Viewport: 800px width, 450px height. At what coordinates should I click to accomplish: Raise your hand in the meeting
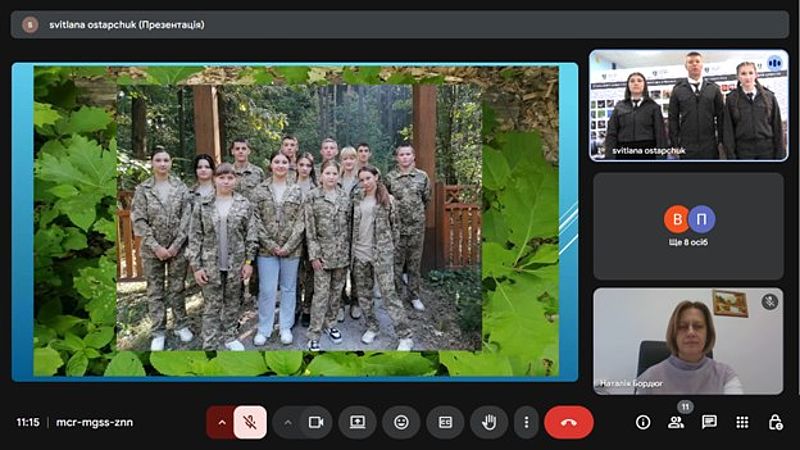489,422
